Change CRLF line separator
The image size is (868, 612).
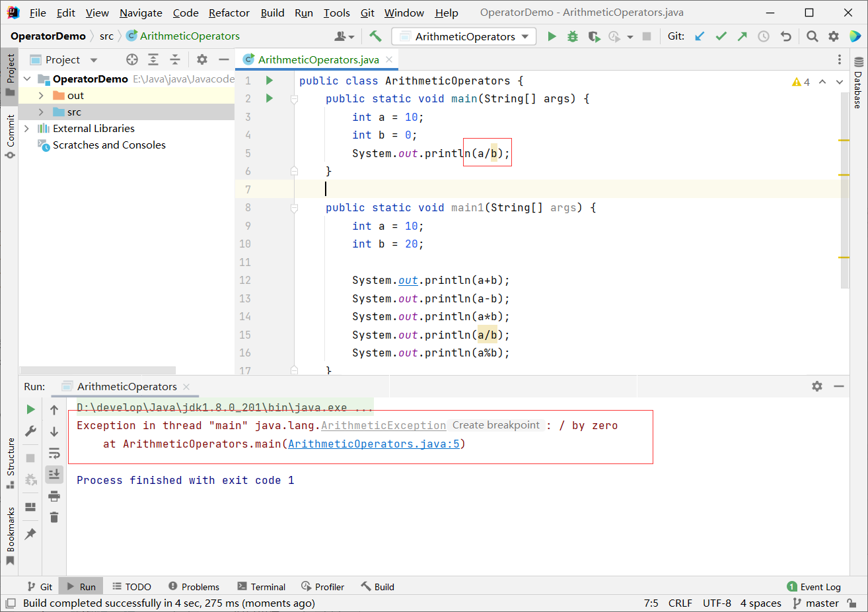click(680, 603)
